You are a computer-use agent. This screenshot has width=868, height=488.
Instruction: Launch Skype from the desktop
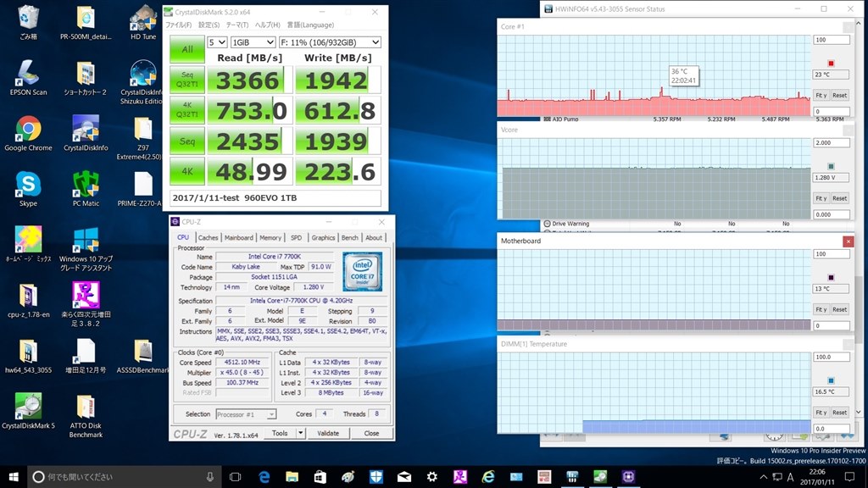coord(28,189)
